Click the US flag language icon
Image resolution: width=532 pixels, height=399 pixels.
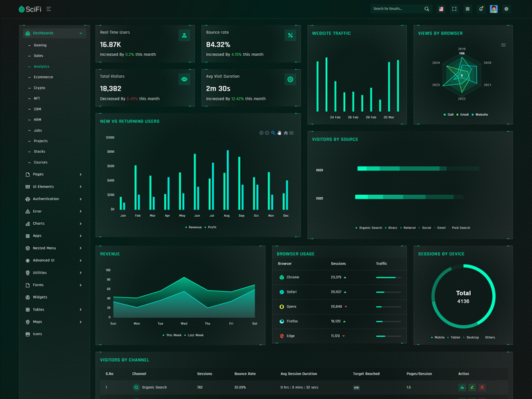pos(441,9)
